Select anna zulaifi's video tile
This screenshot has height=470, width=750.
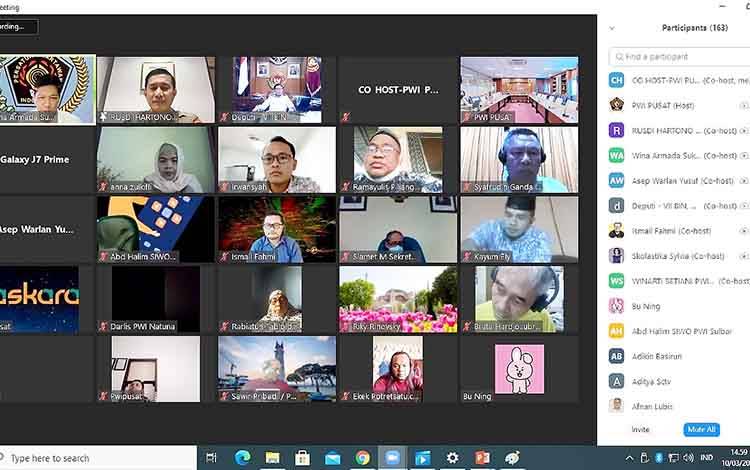pos(156,159)
